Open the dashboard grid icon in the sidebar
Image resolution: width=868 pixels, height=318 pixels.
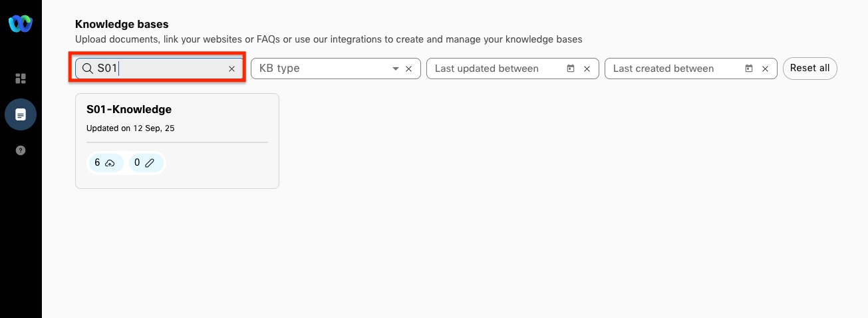point(21,79)
